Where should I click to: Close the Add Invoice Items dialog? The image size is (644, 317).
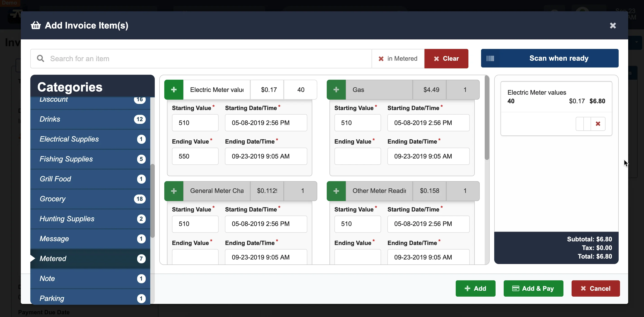tap(613, 25)
